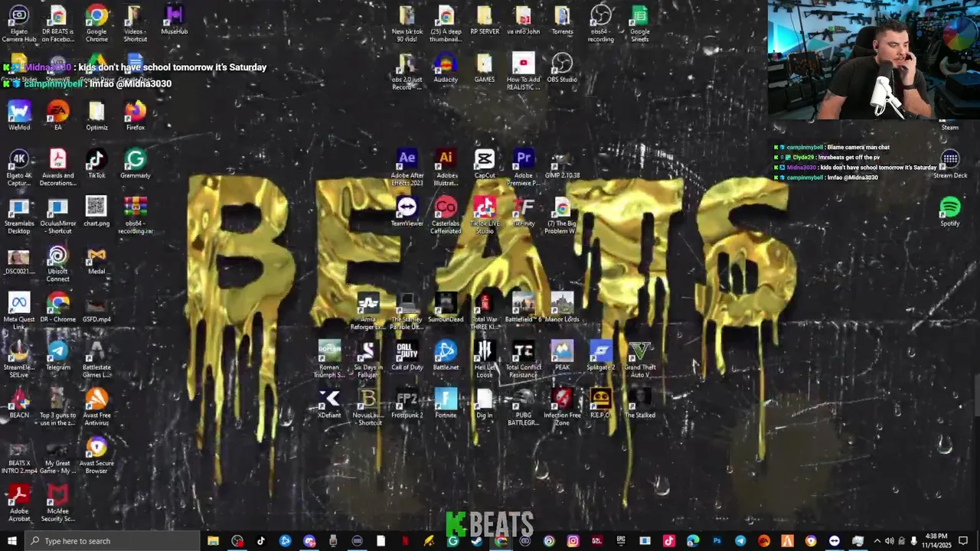Image resolution: width=980 pixels, height=551 pixels.
Task: Open the desktop TikTok shortcut
Action: 96,164
